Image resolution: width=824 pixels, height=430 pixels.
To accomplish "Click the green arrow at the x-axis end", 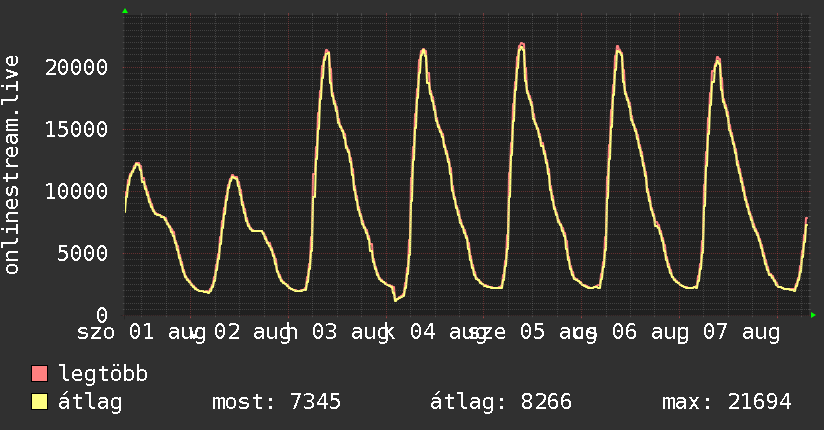I will tap(813, 315).
